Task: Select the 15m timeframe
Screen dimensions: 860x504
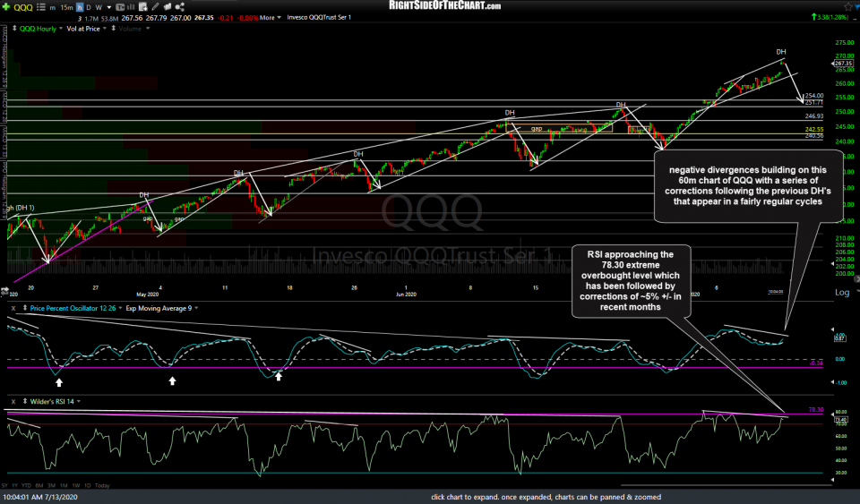Action: 66,8
